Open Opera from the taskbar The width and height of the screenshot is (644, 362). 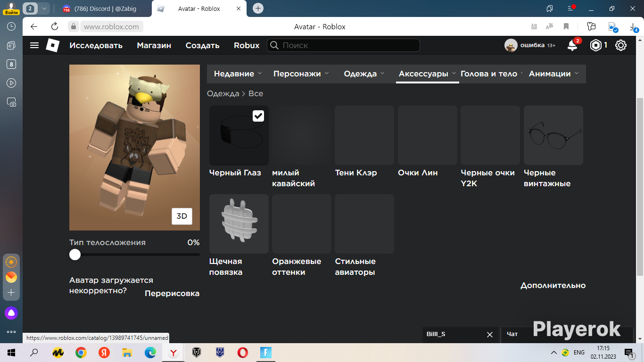[x=243, y=352]
